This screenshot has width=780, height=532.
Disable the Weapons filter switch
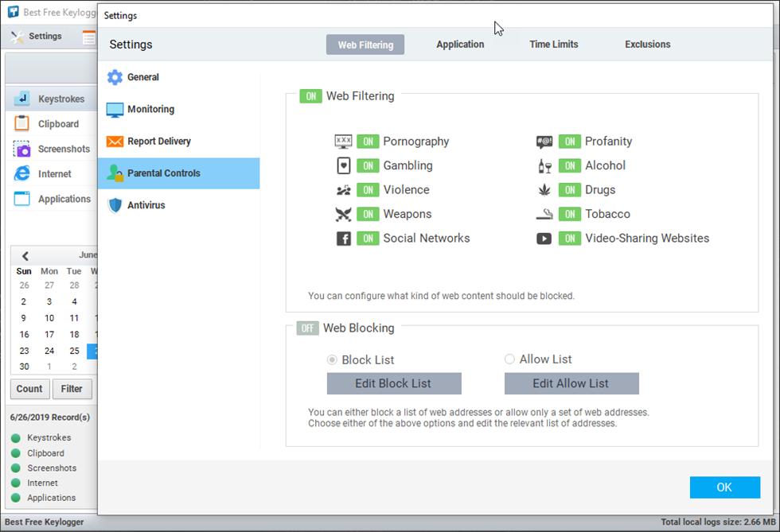click(x=368, y=214)
